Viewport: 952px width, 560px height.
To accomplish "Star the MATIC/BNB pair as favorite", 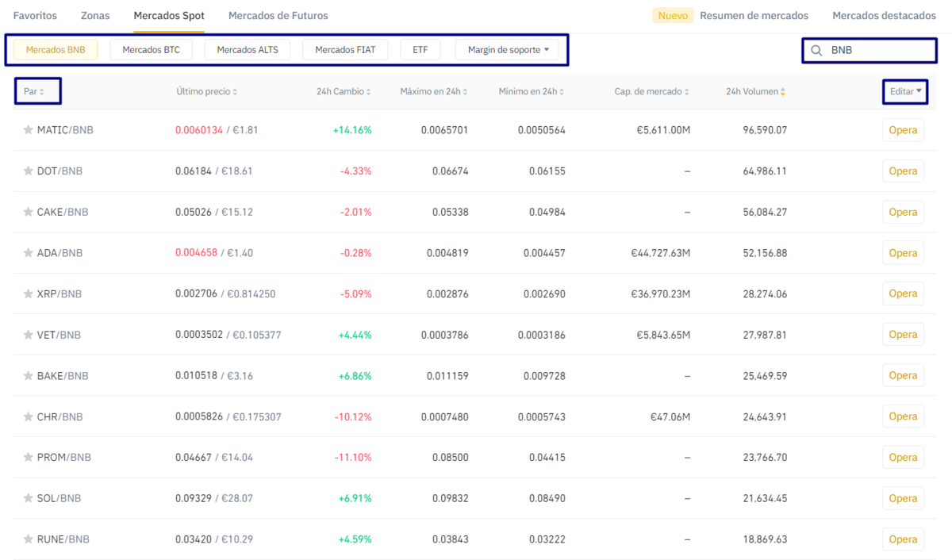I will point(28,130).
